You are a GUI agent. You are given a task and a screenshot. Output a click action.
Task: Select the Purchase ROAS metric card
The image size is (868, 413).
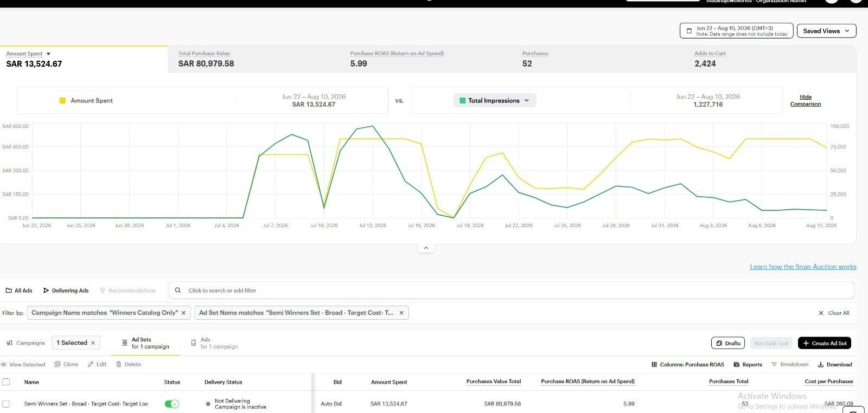[426, 59]
